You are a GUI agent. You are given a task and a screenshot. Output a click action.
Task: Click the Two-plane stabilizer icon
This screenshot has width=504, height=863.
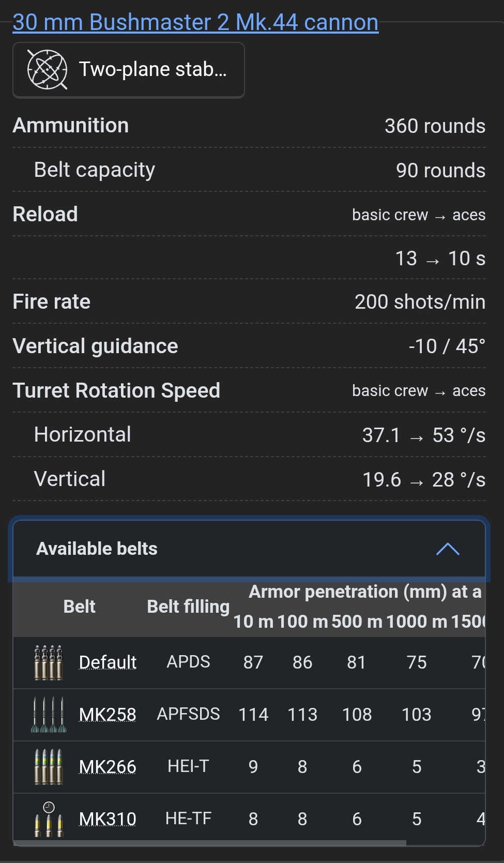click(47, 70)
